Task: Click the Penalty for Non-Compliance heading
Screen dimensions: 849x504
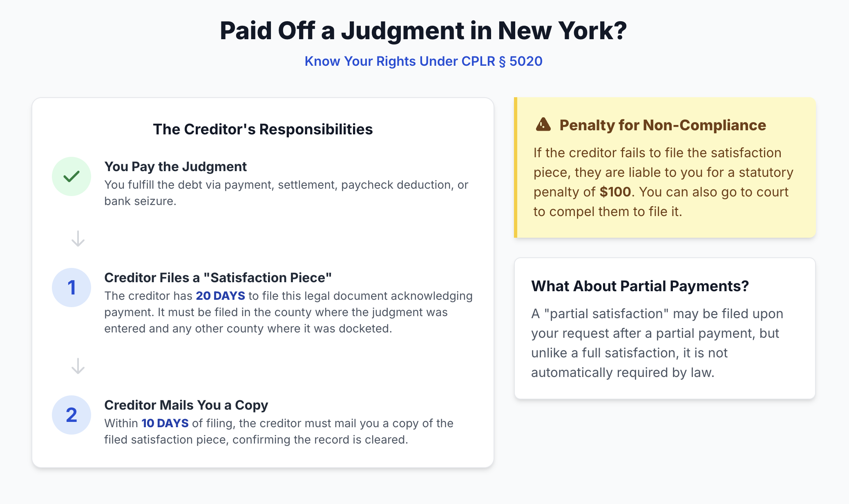Action: [x=662, y=125]
